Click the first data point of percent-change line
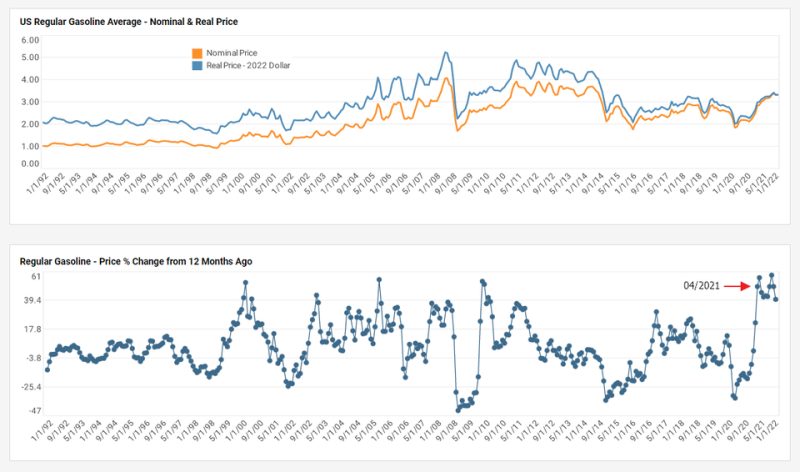Viewport: 800px width, 472px height. click(47, 370)
